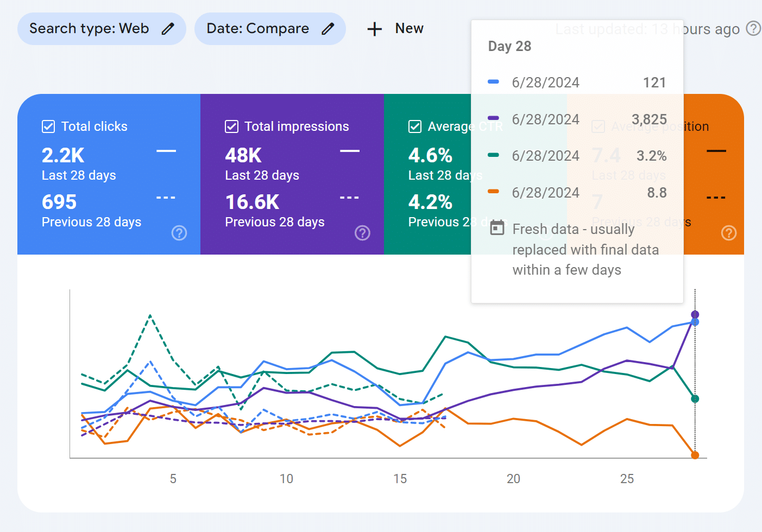This screenshot has width=762, height=532.
Task: Click the plus icon beside New
Action: (x=375, y=29)
